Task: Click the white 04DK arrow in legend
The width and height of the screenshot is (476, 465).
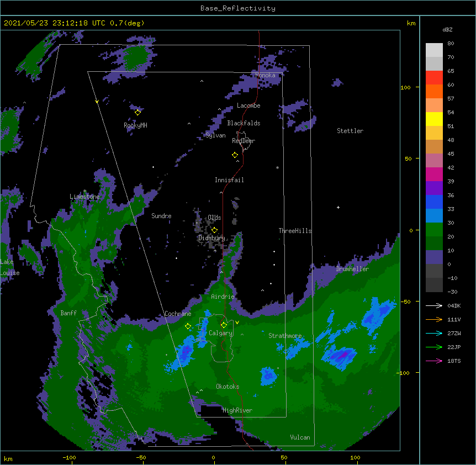Action: point(434,305)
